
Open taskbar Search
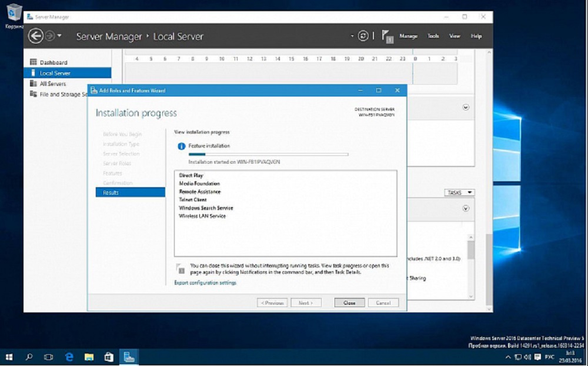click(29, 357)
